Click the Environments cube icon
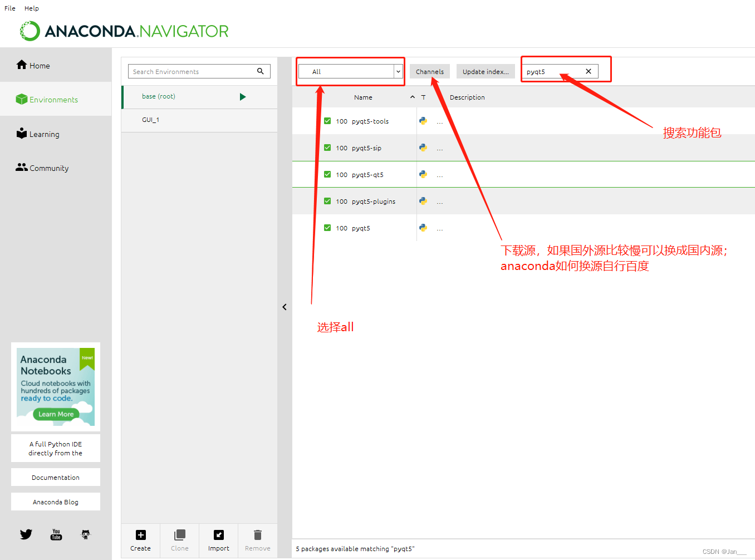Image resolution: width=755 pixels, height=560 pixels. [22, 99]
